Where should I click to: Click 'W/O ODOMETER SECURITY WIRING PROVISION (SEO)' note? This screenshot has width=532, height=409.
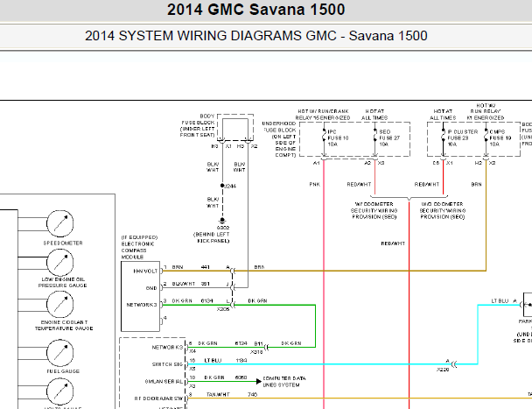click(x=443, y=210)
